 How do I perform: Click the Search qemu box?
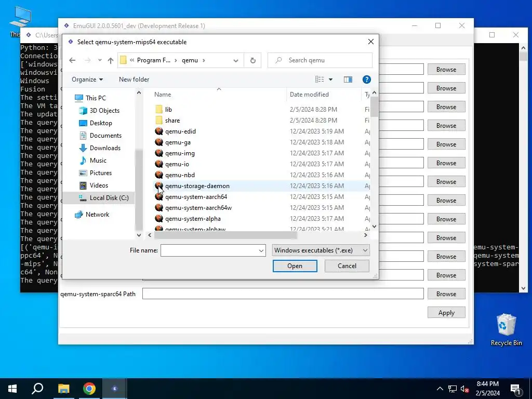[320, 60]
